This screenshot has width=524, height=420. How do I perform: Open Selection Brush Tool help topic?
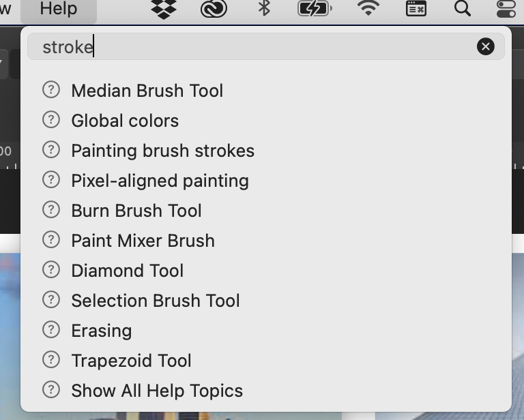(x=156, y=301)
